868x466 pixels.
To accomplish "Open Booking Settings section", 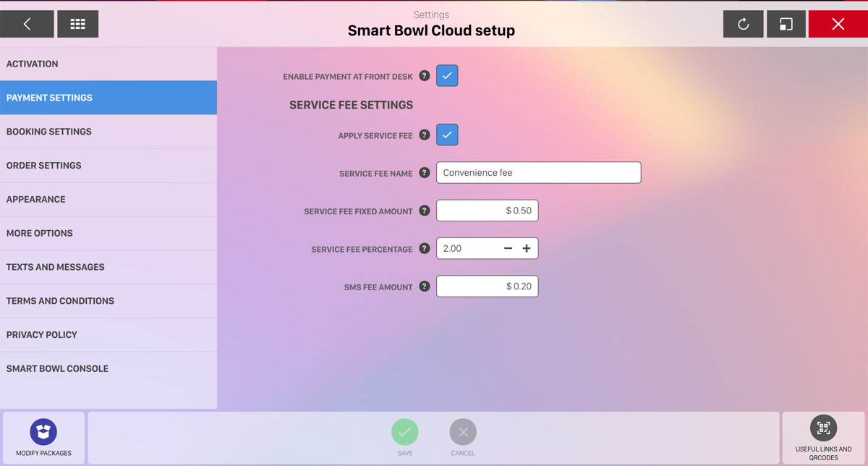I will click(109, 132).
